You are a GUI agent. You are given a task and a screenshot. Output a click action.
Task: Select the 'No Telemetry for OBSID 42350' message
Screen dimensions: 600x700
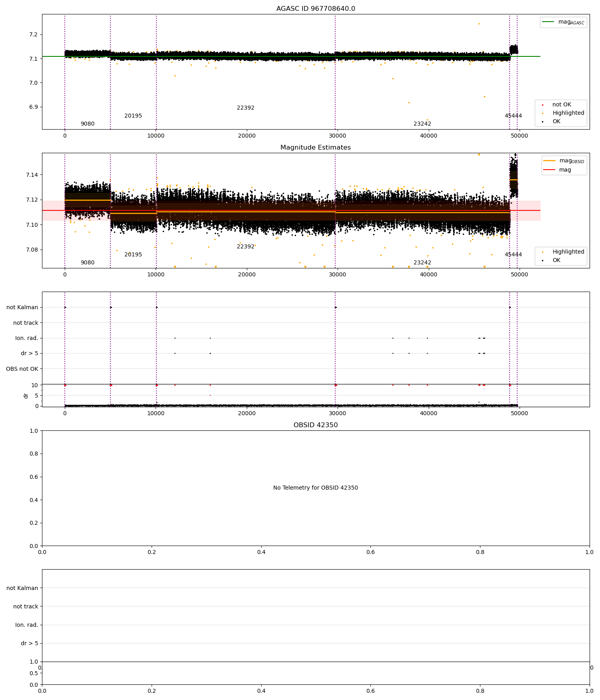point(316,488)
